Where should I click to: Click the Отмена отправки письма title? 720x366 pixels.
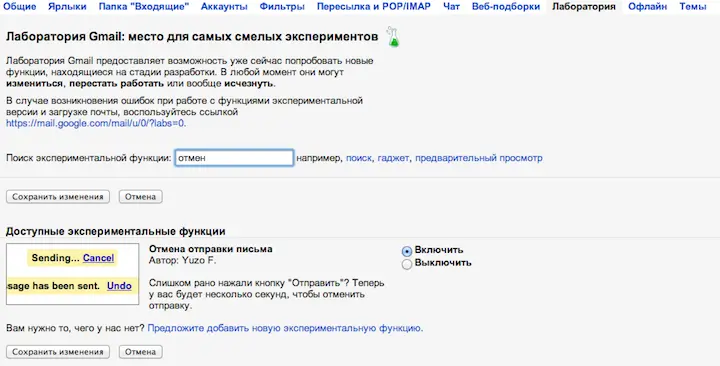coord(210,249)
